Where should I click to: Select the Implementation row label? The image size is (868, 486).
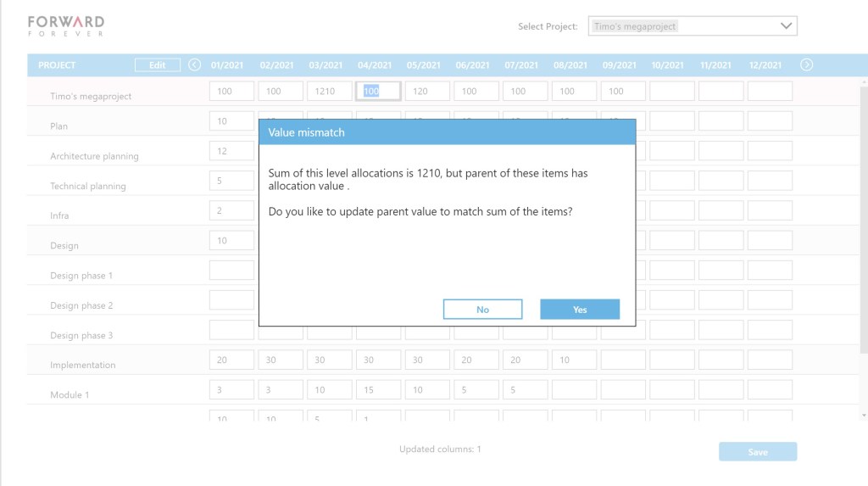tap(82, 366)
